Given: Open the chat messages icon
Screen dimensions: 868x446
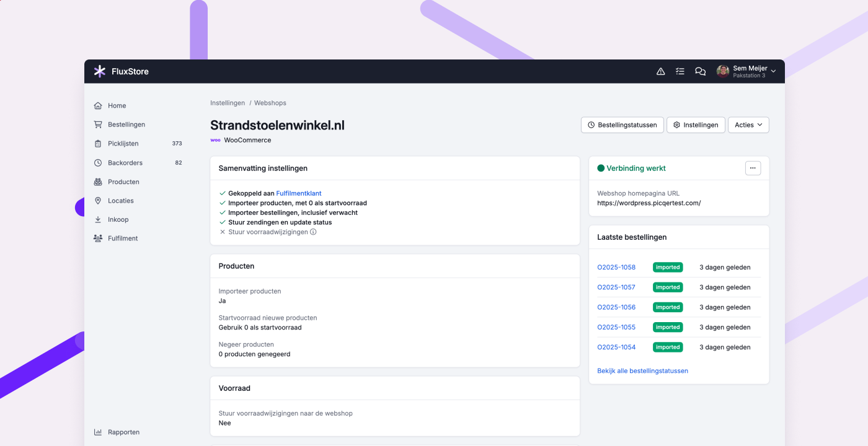Looking at the screenshot, I should (x=700, y=71).
